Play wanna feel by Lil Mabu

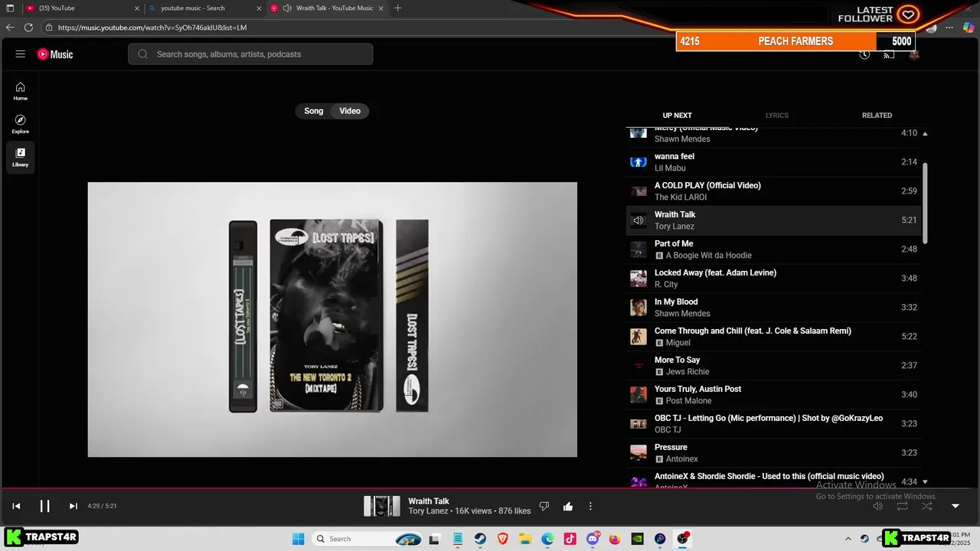[773, 162]
